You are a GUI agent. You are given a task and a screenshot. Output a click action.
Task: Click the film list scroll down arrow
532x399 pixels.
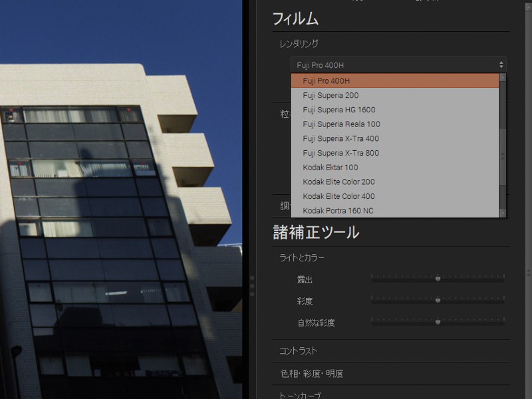tap(503, 213)
